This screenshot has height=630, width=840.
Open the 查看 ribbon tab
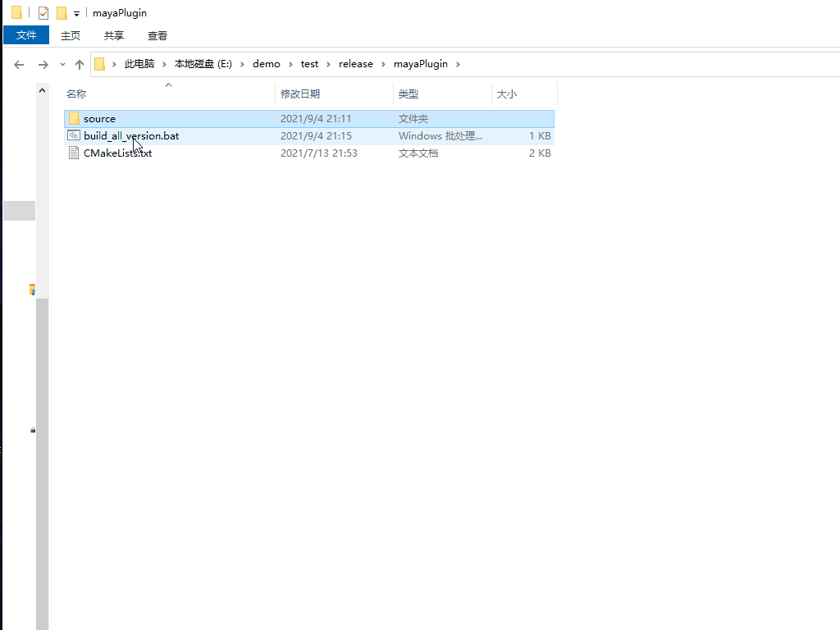pos(157,35)
